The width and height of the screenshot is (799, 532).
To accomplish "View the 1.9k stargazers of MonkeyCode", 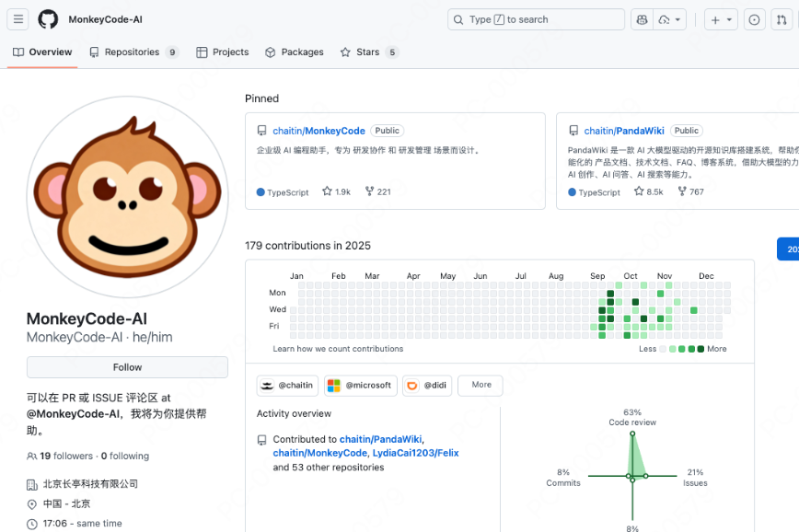I will 336,191.
